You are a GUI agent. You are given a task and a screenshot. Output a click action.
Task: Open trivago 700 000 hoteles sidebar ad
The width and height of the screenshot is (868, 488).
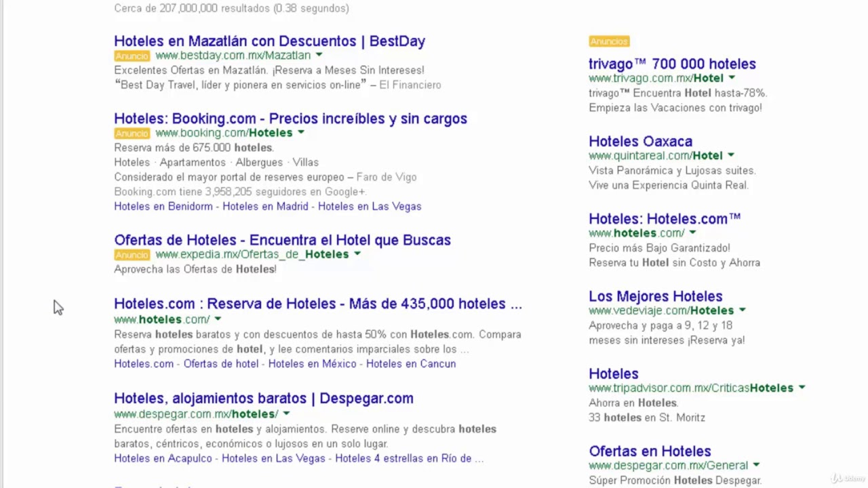[x=672, y=64]
